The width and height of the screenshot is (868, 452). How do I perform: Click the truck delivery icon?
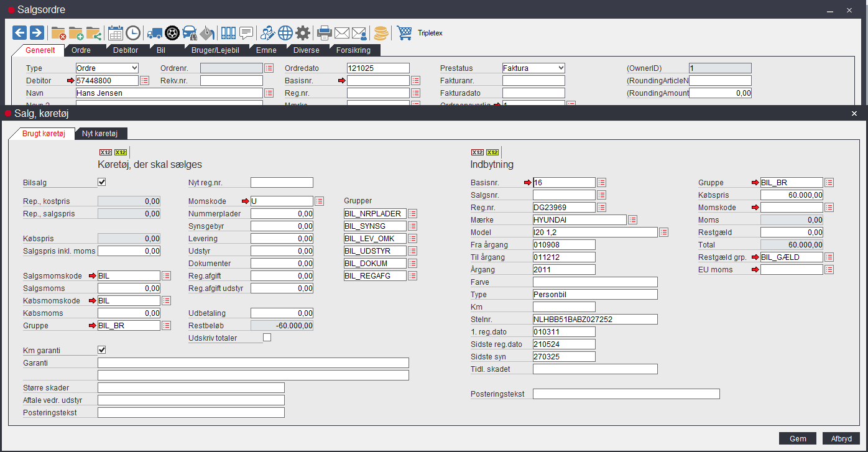(155, 32)
